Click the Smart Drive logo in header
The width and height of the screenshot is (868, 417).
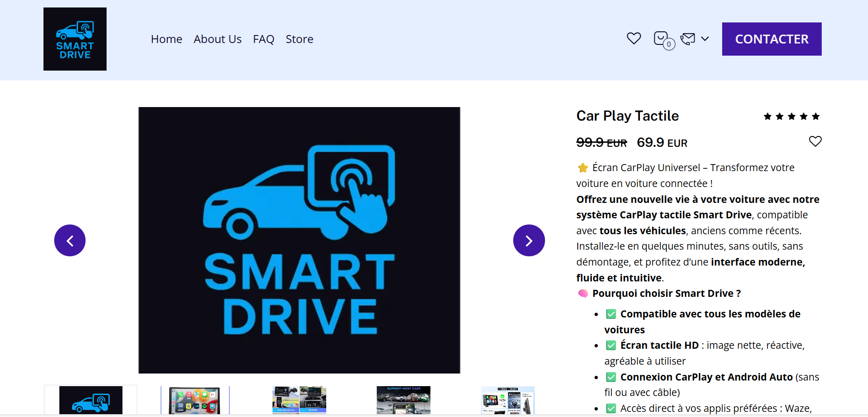pyautogui.click(x=75, y=39)
